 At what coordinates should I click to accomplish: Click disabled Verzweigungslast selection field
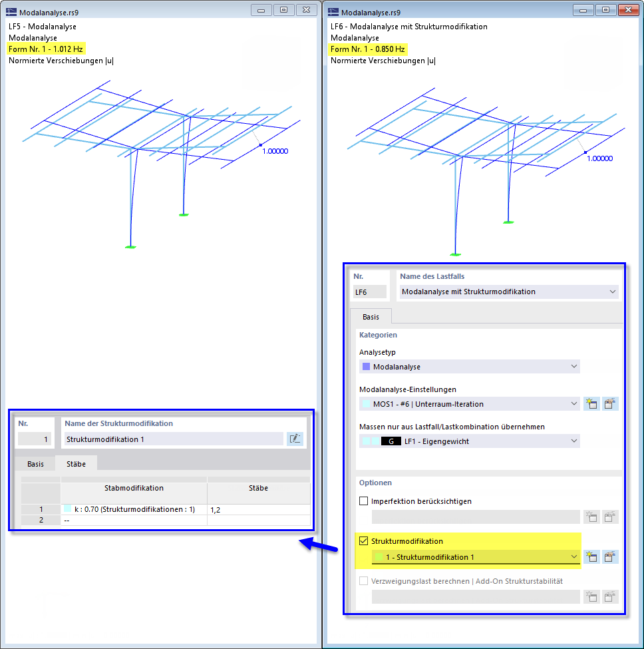coord(476,596)
